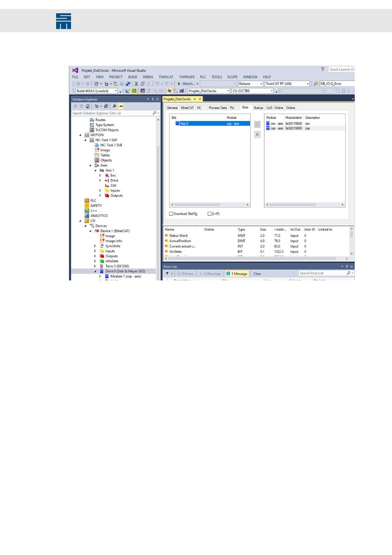Click the ANALYTICS icon in Solution Explorer
392x555 pixels.
coord(87,216)
